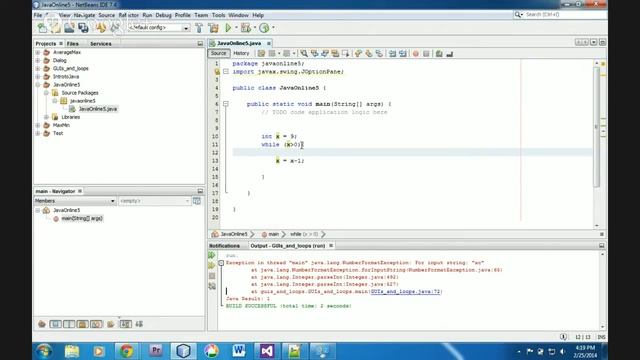Click the Build Project hammer icon

click(x=199, y=28)
